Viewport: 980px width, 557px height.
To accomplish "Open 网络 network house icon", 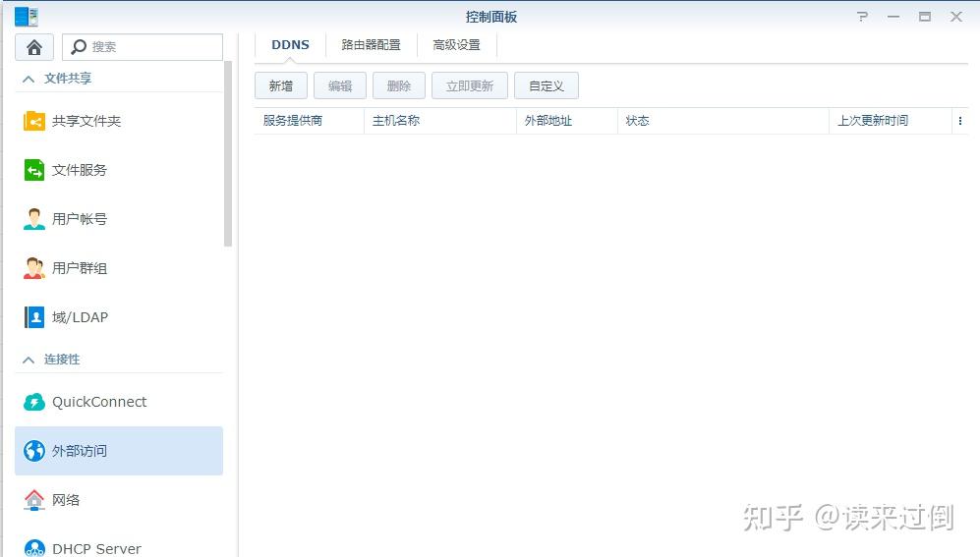I will (x=34, y=500).
